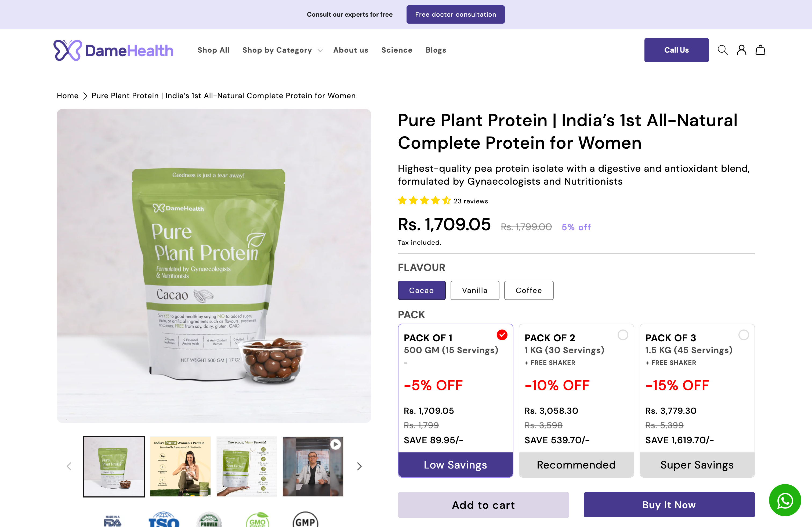Image resolution: width=812 pixels, height=527 pixels.
Task: Choose the Vanilla flavour option
Action: point(474,290)
